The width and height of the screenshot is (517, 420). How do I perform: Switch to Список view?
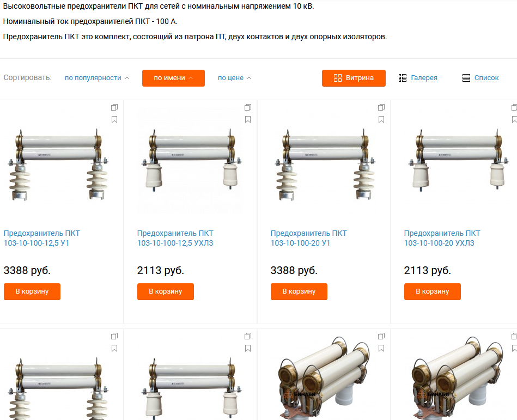click(486, 78)
